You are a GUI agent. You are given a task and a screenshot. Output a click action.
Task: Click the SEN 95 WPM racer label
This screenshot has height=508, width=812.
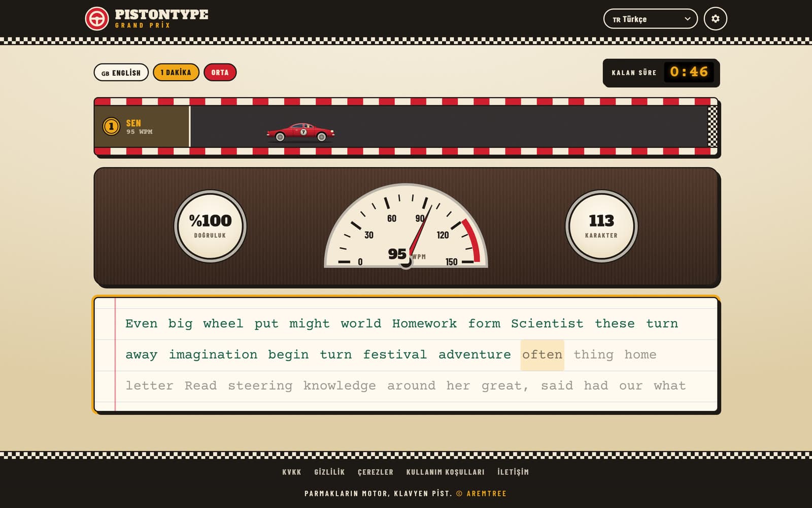(139, 126)
